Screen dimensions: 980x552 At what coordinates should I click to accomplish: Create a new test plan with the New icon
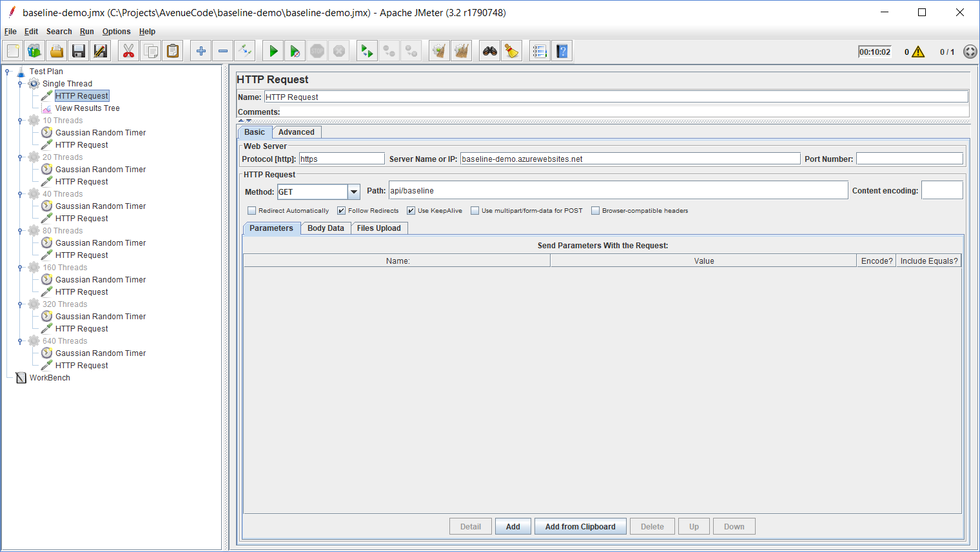coord(13,51)
